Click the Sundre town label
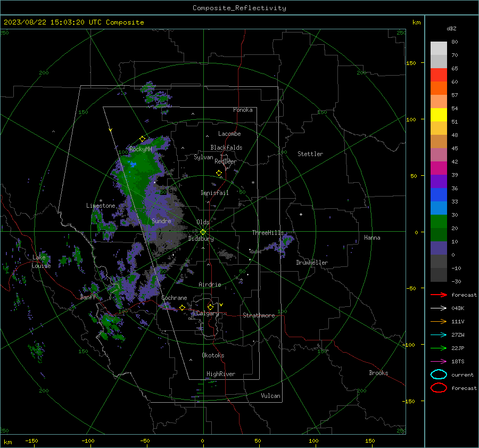The width and height of the screenshot is (479, 448). [161, 221]
